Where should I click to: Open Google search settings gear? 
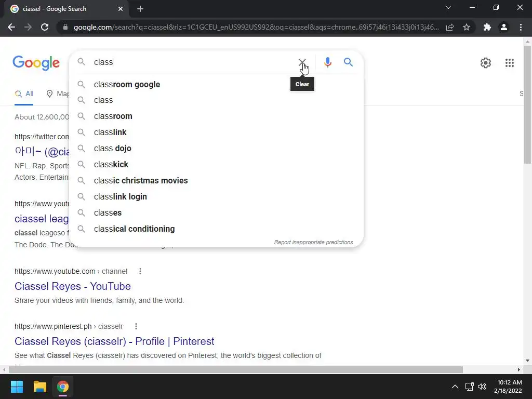(x=486, y=63)
